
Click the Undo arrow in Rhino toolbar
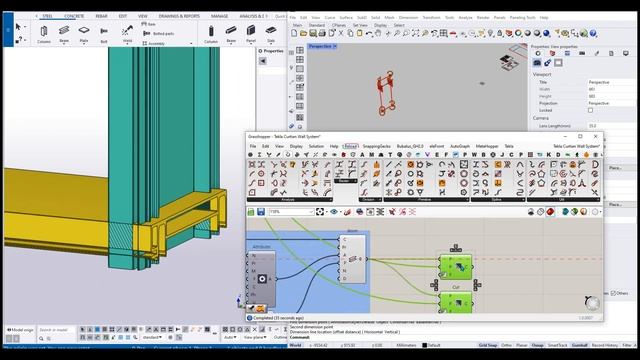pyautogui.click(x=369, y=33)
